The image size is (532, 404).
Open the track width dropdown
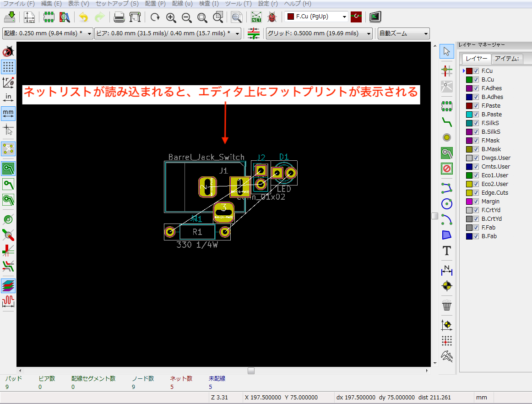click(x=48, y=33)
